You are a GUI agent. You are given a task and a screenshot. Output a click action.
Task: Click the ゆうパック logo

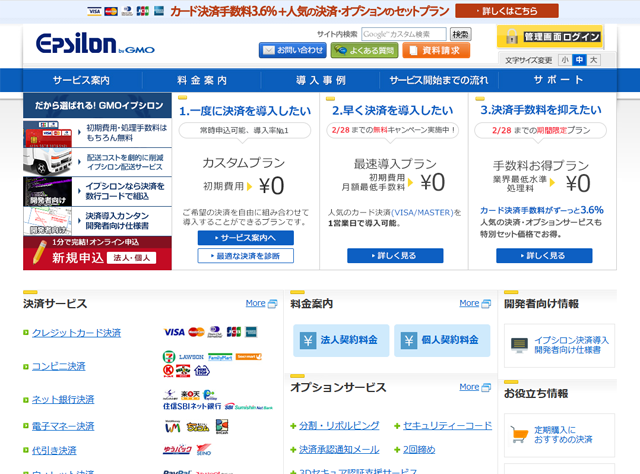177,450
